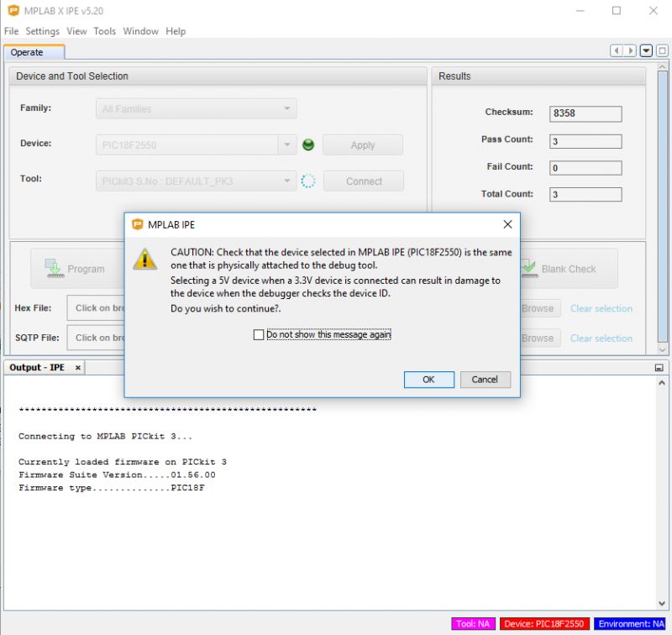The width and height of the screenshot is (672, 635).
Task: Open the Settings menu
Action: point(43,31)
